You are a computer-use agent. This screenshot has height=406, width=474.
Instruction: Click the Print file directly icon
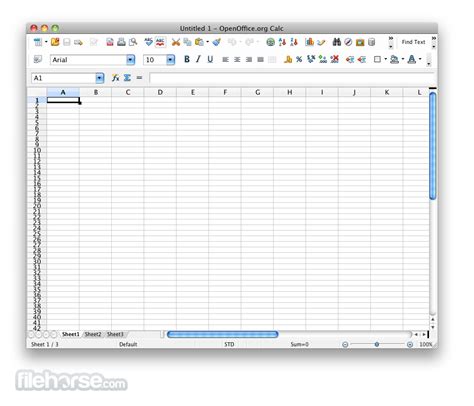[121, 42]
